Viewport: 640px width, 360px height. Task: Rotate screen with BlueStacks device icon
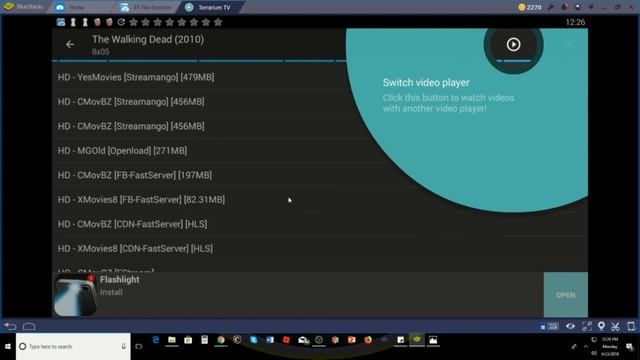pos(631,326)
